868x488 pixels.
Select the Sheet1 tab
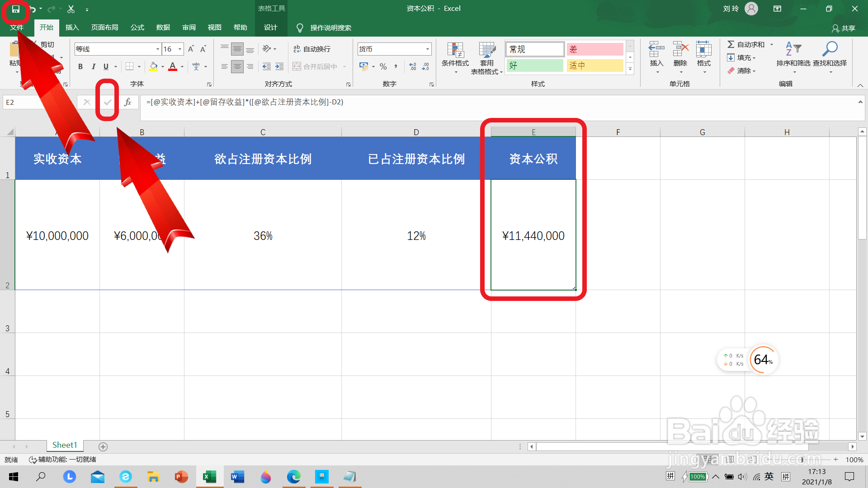[65, 445]
